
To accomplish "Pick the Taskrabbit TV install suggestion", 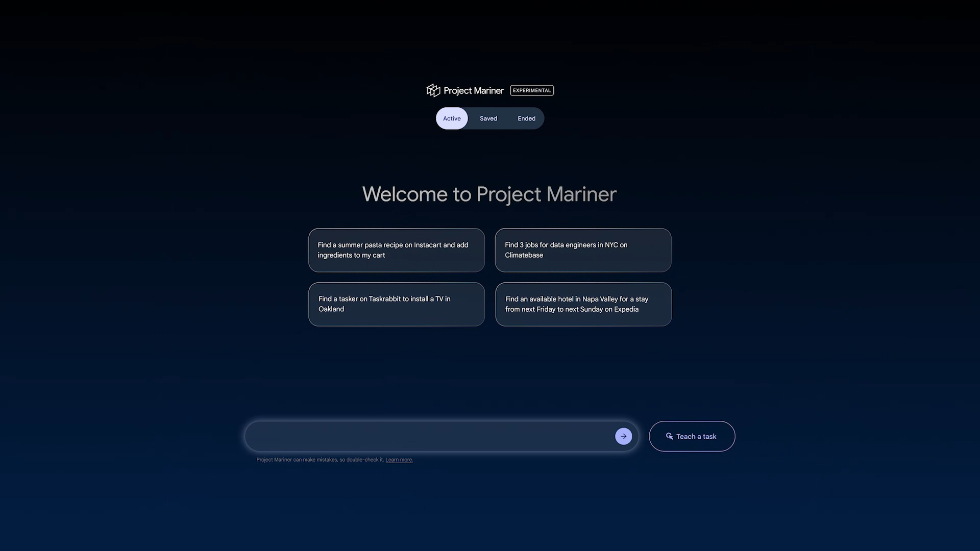I will (396, 304).
